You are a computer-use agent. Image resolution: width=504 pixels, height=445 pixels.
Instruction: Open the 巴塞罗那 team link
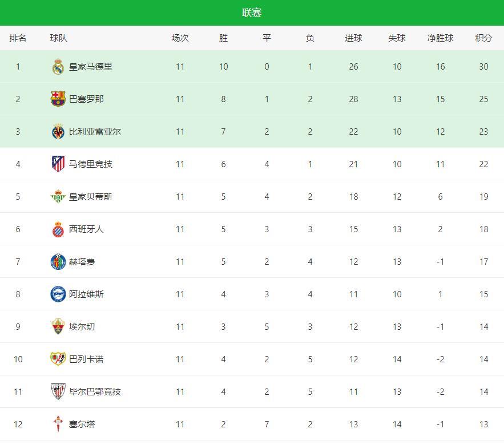pyautogui.click(x=86, y=99)
